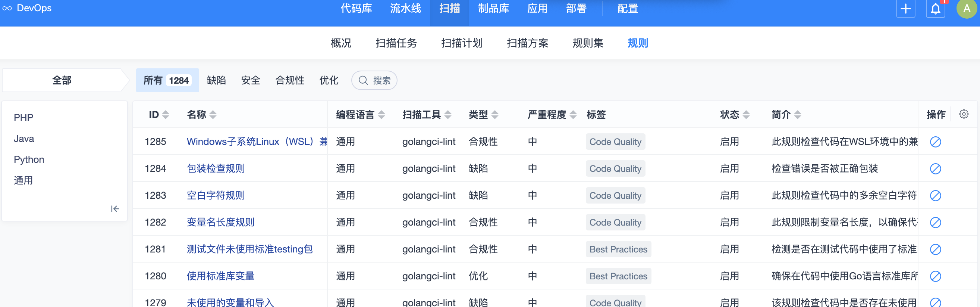Open the user avatar menu
This screenshot has height=307, width=980.
pos(966,9)
